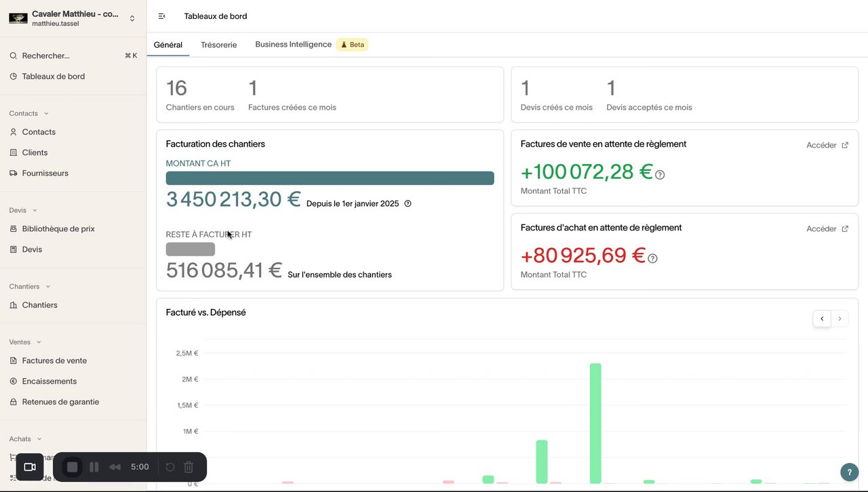Collapse the Chantiers section chevron
The height and width of the screenshot is (492, 868).
click(47, 287)
